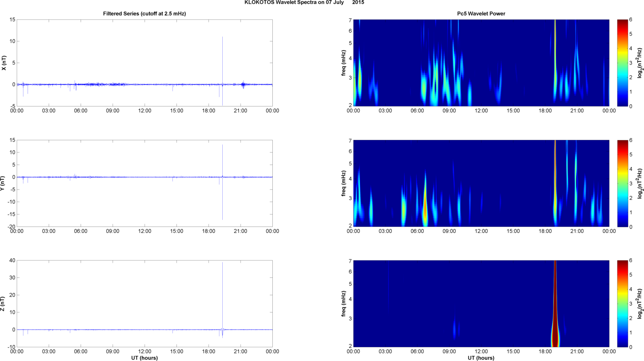Click the '21:00' tick under the Y (nT) time series

click(240, 231)
